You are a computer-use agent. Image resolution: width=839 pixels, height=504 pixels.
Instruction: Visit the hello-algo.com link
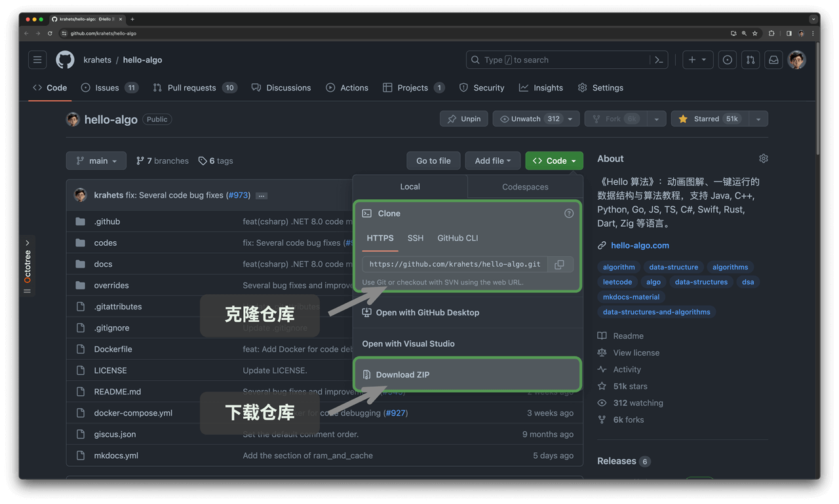pyautogui.click(x=639, y=245)
